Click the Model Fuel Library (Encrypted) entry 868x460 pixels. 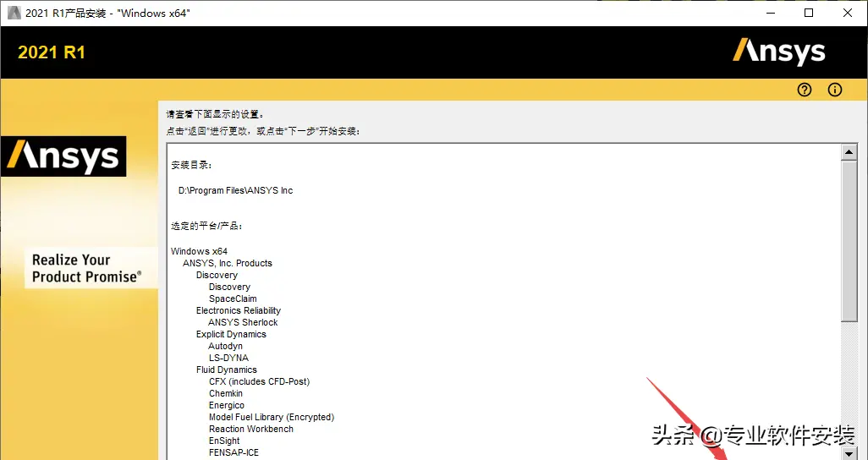click(x=272, y=417)
